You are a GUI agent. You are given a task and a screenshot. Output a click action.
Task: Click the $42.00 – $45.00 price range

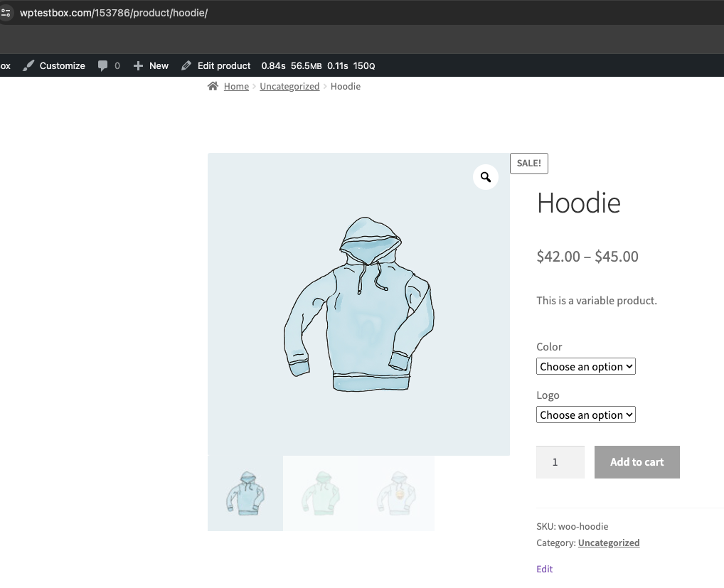pos(587,256)
